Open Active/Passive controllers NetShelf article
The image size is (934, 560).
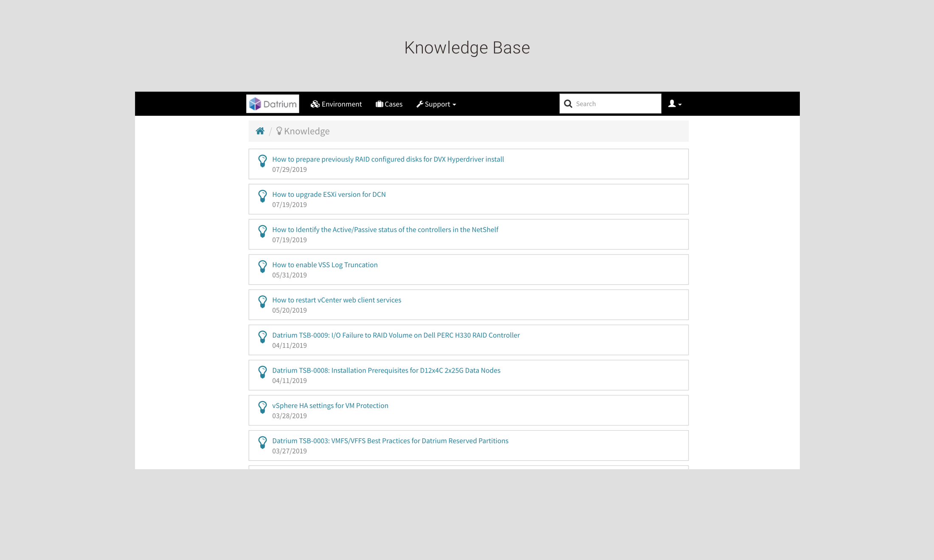coord(385,230)
